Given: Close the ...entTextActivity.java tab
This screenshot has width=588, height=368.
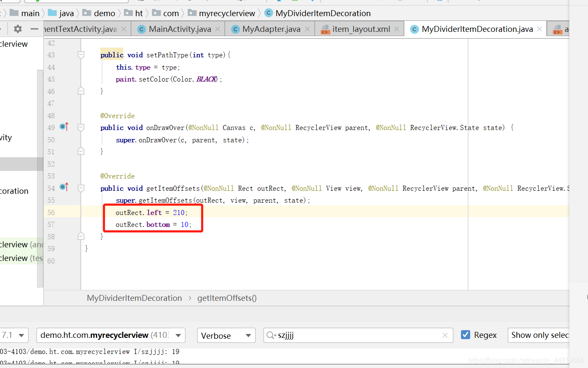Looking at the screenshot, I should tap(124, 29).
